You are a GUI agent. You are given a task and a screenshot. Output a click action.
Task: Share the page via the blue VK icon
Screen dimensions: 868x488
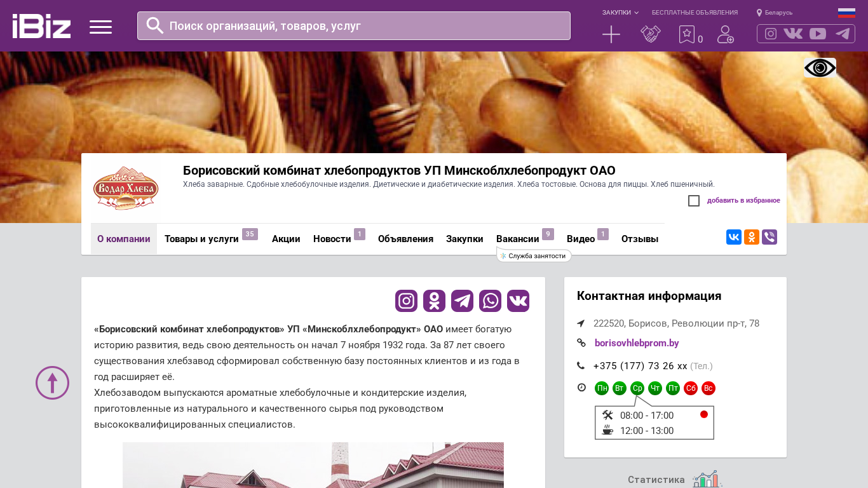(734, 237)
